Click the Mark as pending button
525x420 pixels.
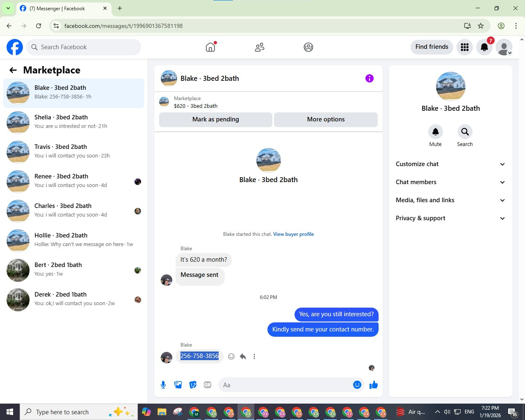pyautogui.click(x=216, y=119)
